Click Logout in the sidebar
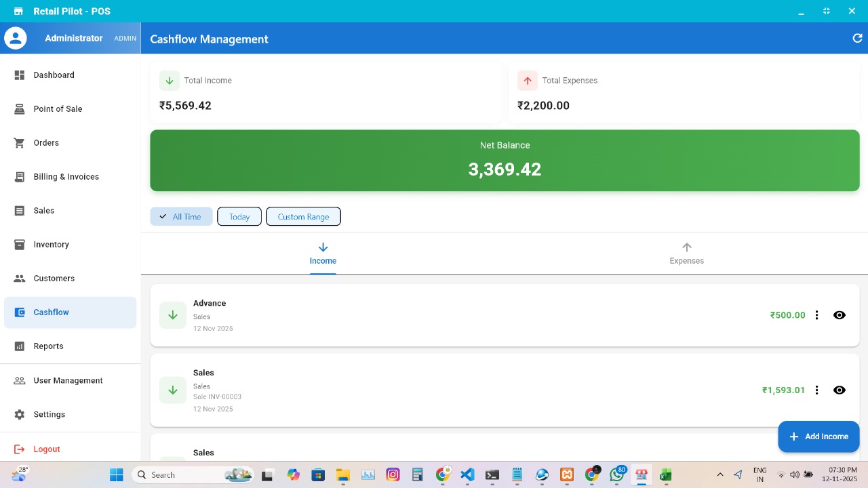This screenshot has height=488, width=868. 46,449
